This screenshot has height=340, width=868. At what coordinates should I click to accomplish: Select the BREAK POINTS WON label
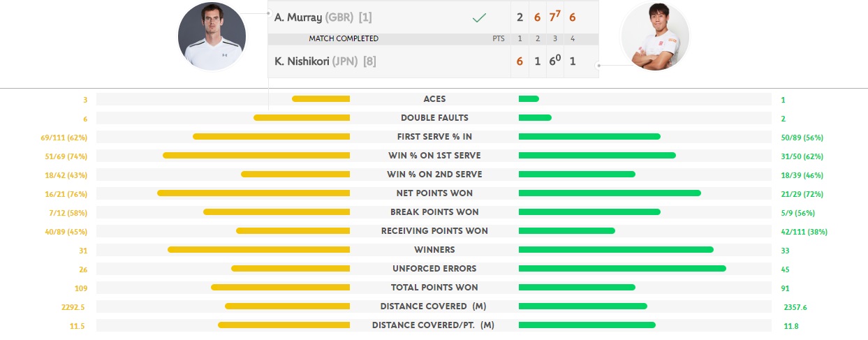(434, 212)
